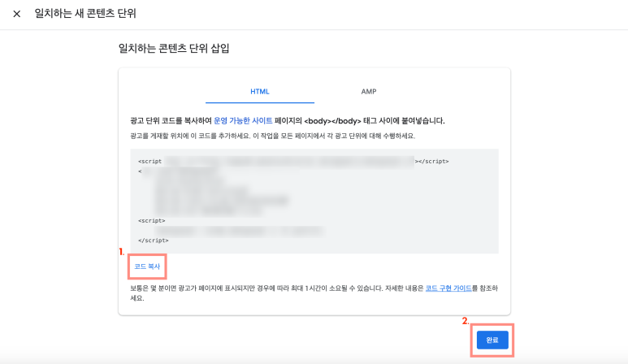
Task: Click the closing '</script>' line in code
Action: [154, 240]
